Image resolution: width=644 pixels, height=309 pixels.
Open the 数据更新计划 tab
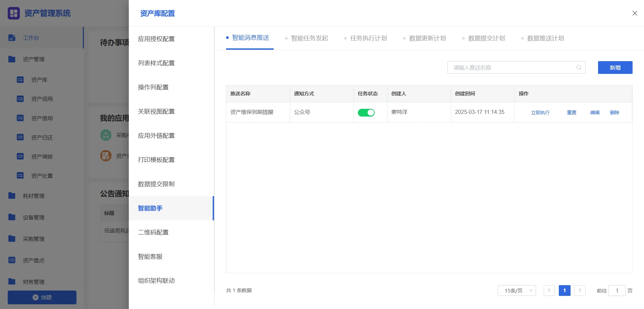(x=425, y=38)
